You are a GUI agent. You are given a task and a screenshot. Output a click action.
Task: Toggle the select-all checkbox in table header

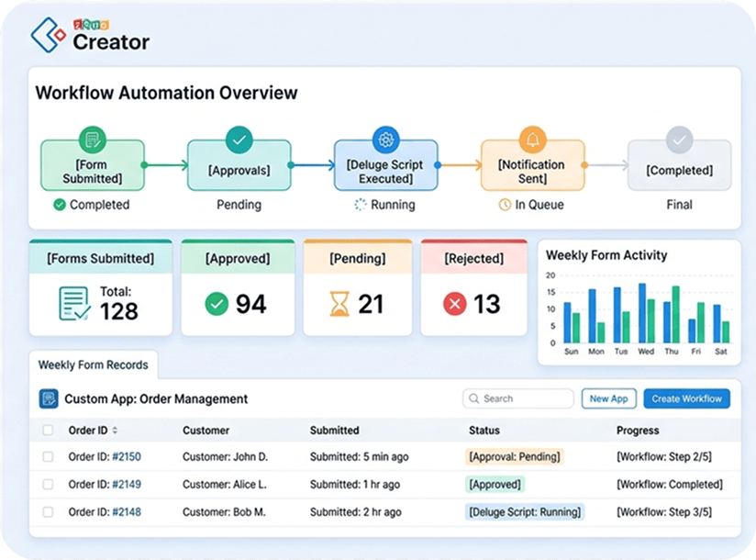(x=48, y=430)
